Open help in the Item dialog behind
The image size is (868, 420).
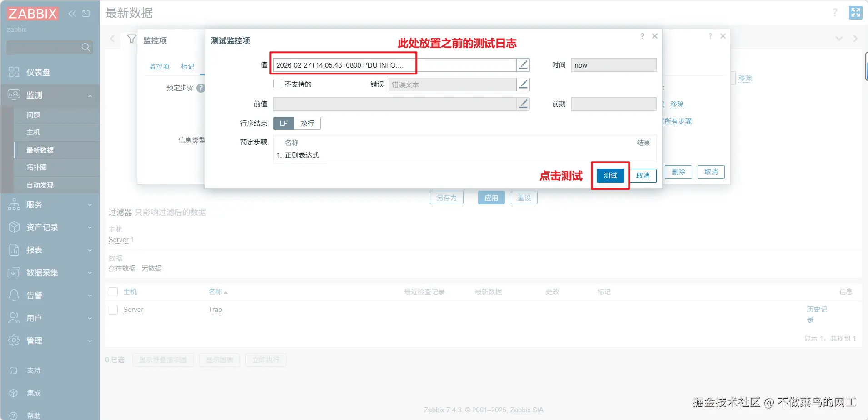(x=710, y=36)
